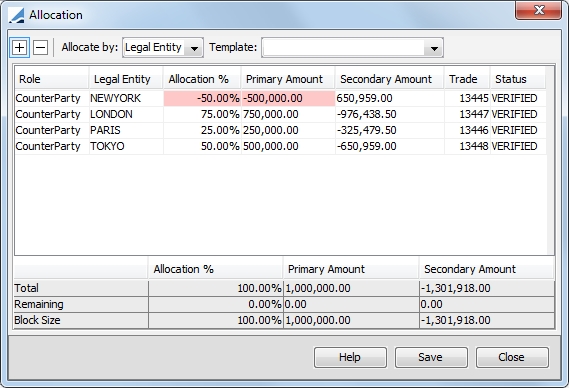Screen dimensions: 569x388
Task: Select the LONDON legal entity cell
Action: click(126, 114)
